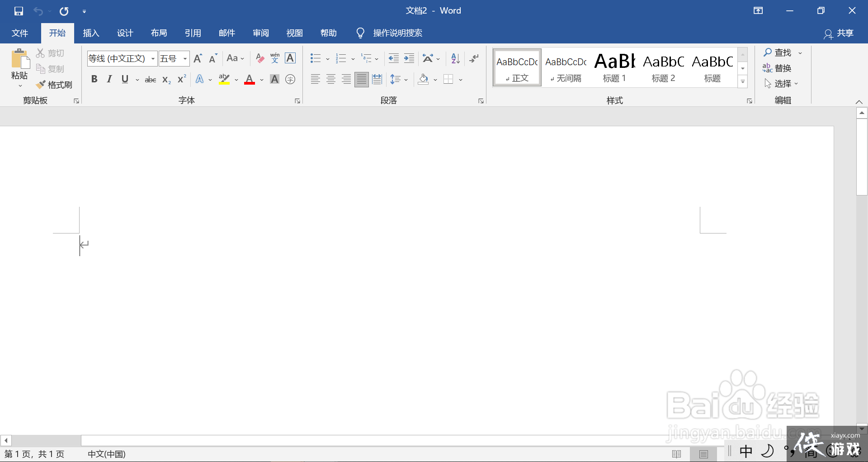868x462 pixels.
Task: Sort text using the A-Z sort icon
Action: coord(455,58)
